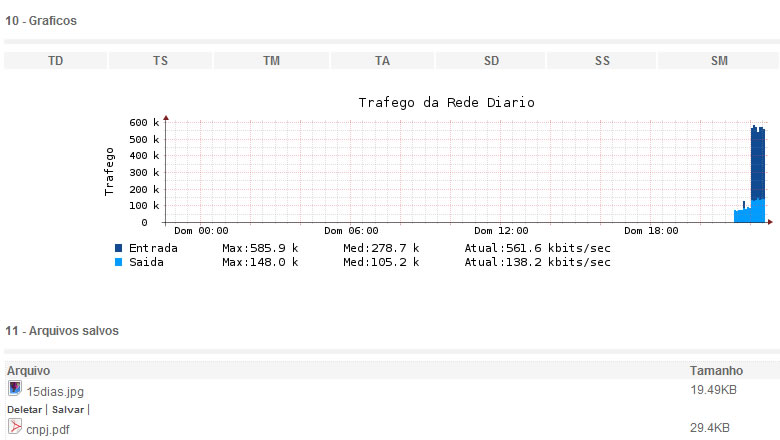Image resolution: width=780 pixels, height=440 pixels.
Task: Show the TA graph tab
Action: tap(382, 61)
